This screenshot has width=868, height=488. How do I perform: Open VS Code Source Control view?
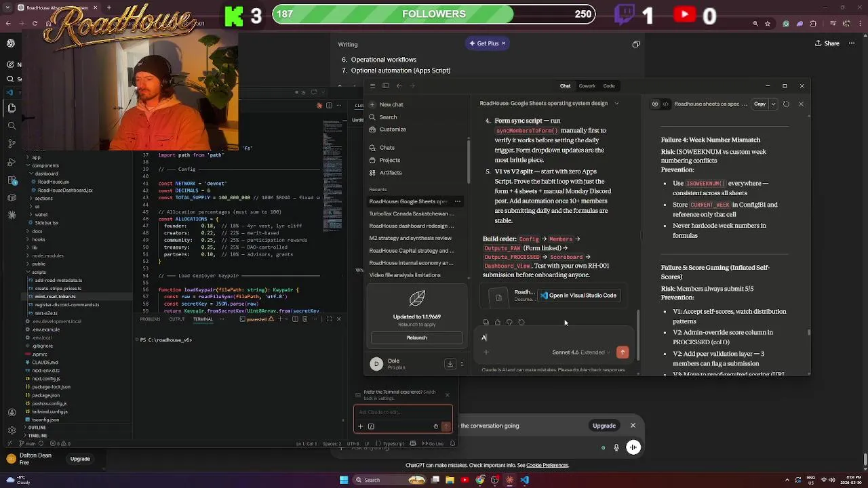[12, 143]
